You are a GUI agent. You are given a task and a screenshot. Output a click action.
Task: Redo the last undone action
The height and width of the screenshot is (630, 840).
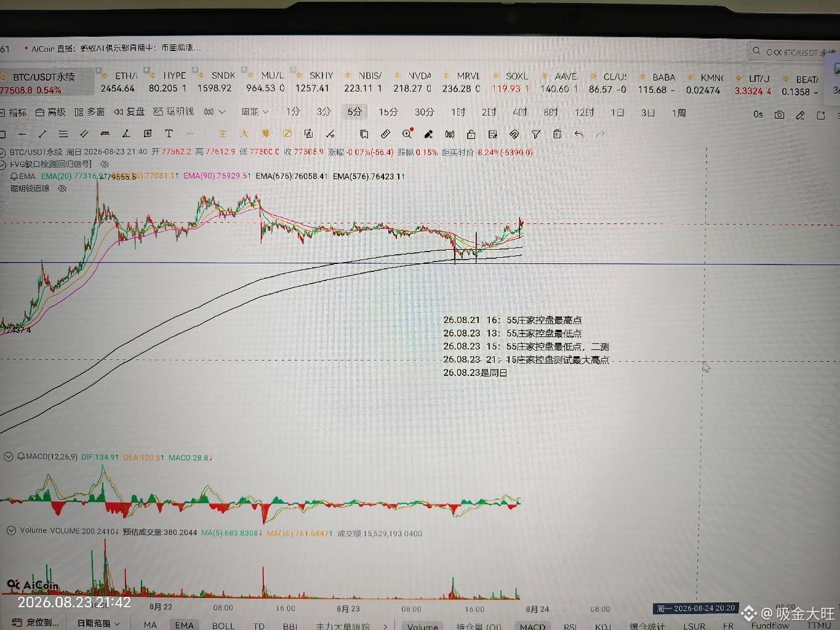tap(600, 134)
